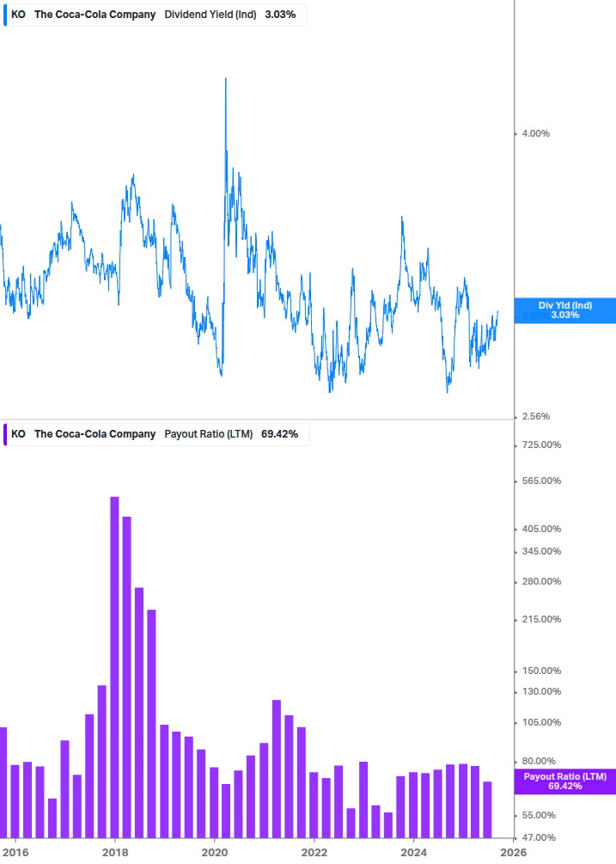Click the 3.03% value in top legend
This screenshot has width=616, height=864.
point(280,15)
